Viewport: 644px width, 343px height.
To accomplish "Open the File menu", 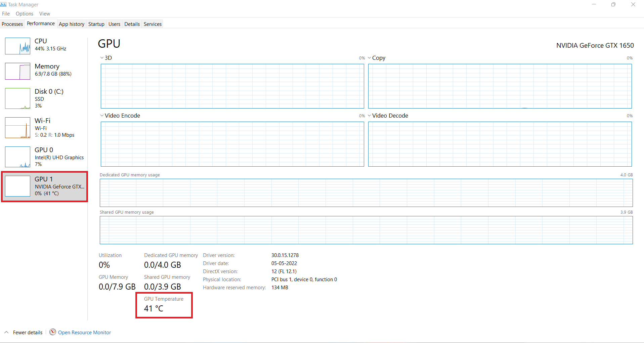I will tap(6, 14).
